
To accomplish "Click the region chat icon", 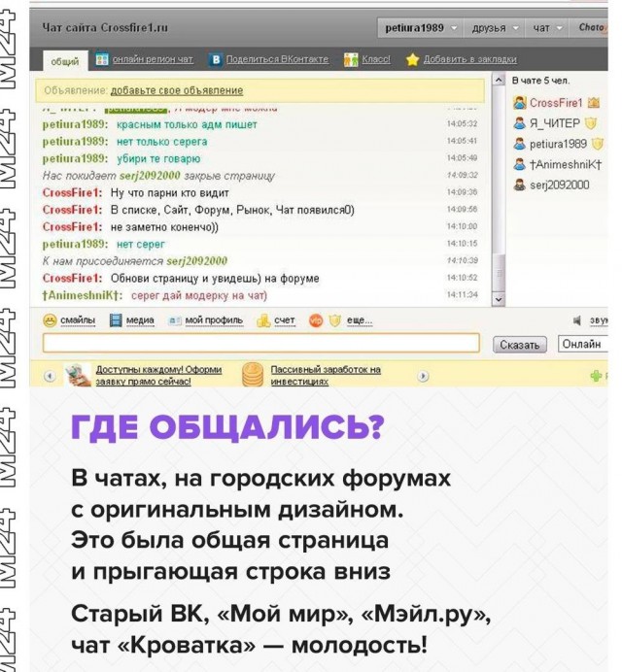I will tap(102, 59).
